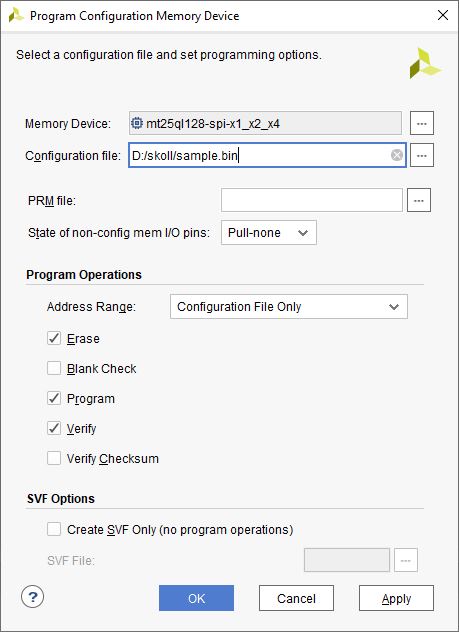Click the Vivado logo in the dialog header
The height and width of the screenshot is (632, 459).
point(425,63)
